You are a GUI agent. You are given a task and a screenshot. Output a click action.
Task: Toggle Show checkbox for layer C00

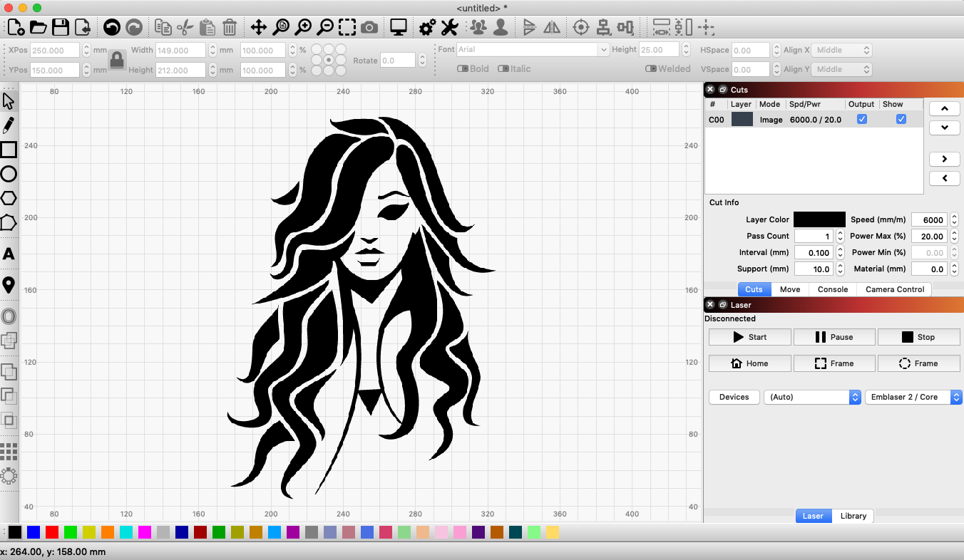[901, 120]
